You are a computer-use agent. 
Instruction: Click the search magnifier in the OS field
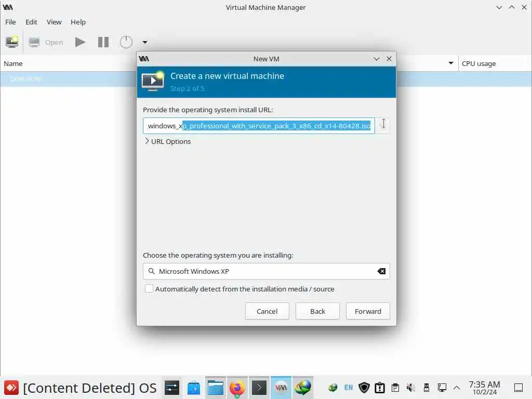(152, 271)
